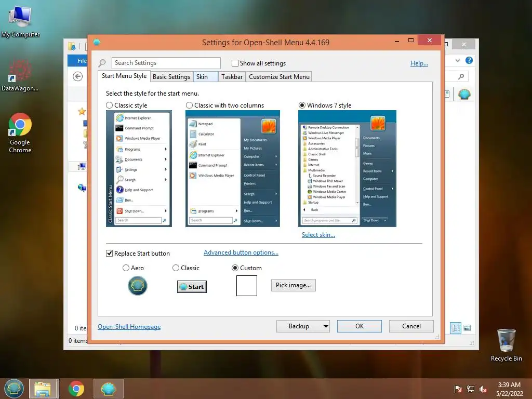Enable Show all settings checkbox
Viewport: 532px width, 399px height.
point(235,63)
